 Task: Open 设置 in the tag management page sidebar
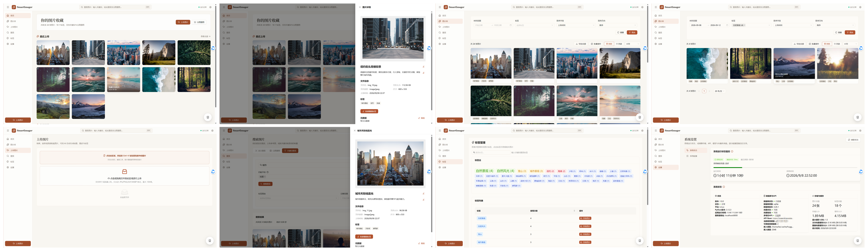pyautogui.click(x=450, y=167)
